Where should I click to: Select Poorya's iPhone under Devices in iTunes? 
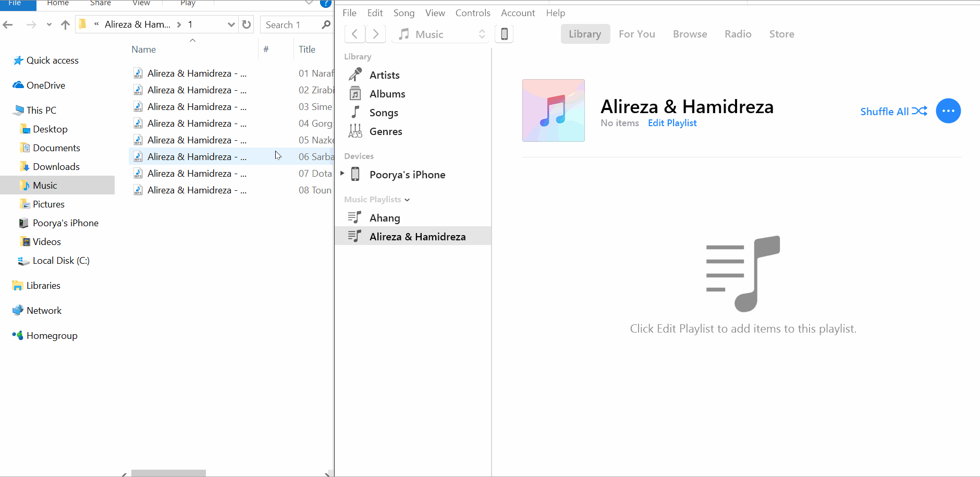click(x=407, y=175)
